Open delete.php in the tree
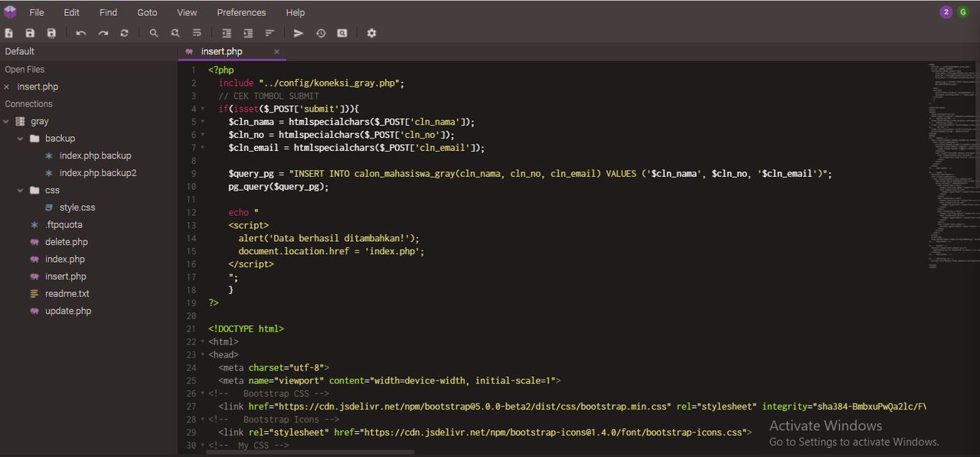Image resolution: width=980 pixels, height=457 pixels. click(67, 242)
